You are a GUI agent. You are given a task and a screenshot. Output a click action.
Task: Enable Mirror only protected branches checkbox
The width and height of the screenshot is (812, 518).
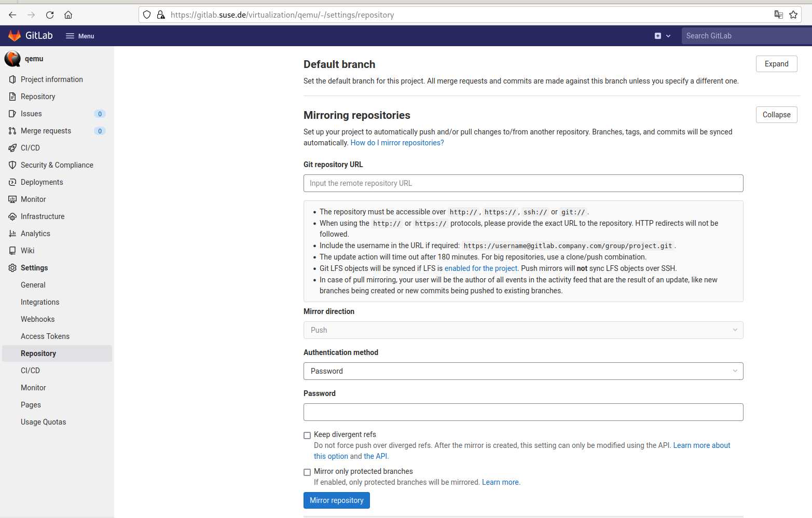(x=307, y=472)
